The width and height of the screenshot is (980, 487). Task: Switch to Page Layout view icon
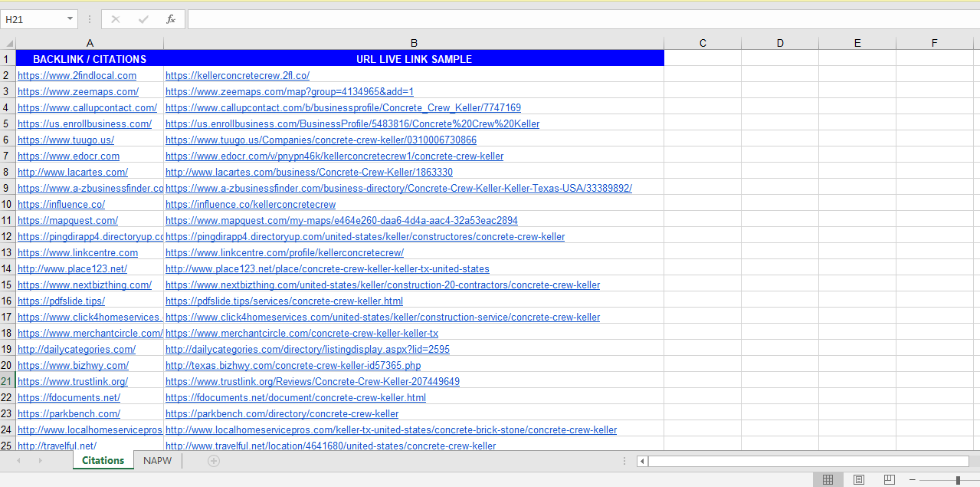pos(859,480)
